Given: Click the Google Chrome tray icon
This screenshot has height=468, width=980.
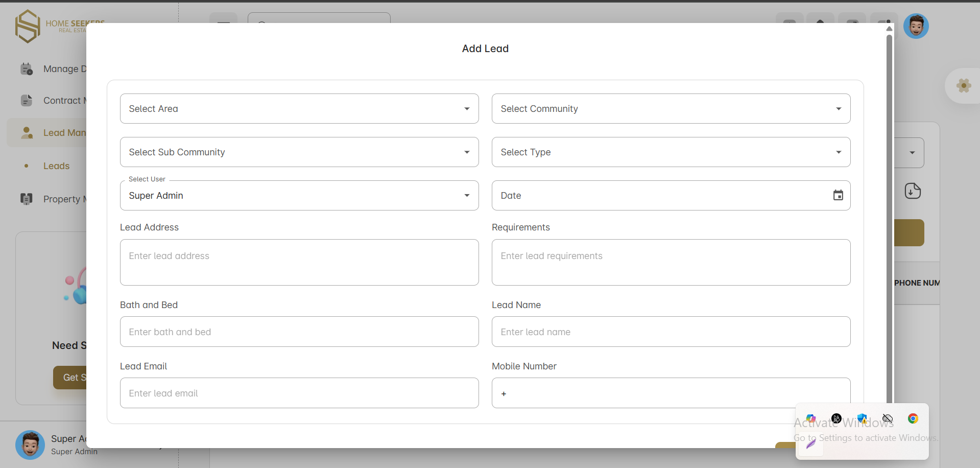Looking at the screenshot, I should pyautogui.click(x=913, y=418).
